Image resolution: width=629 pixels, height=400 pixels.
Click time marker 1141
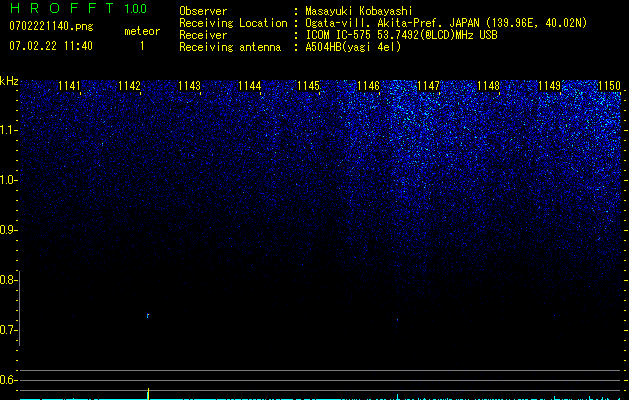tap(69, 86)
